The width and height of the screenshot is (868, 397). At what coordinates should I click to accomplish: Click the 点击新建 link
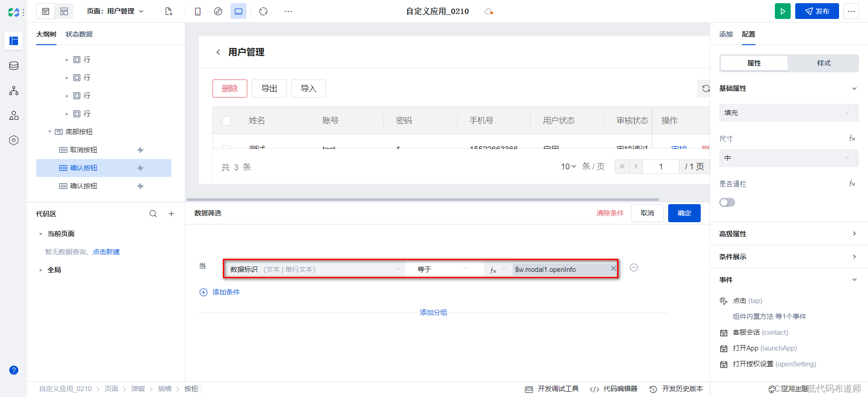click(106, 252)
